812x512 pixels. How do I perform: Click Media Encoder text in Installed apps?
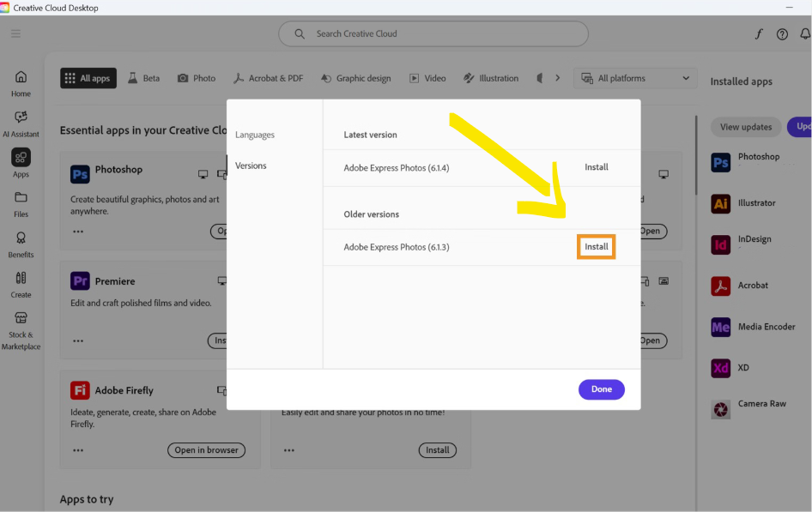[767, 327]
